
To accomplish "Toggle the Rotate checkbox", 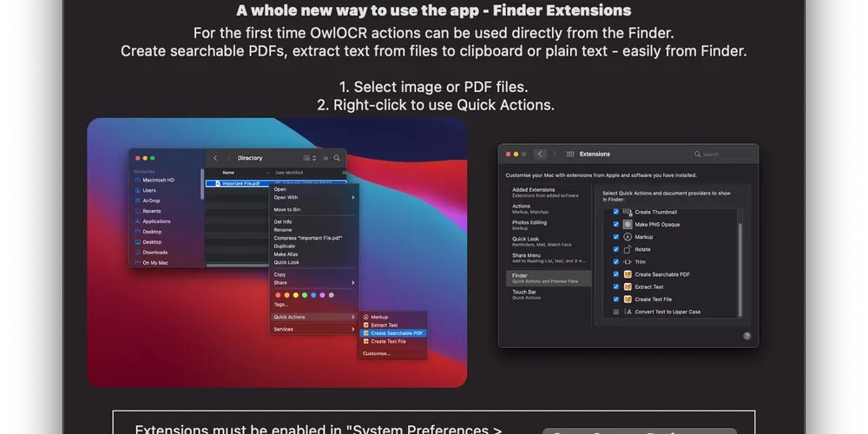I will coord(615,249).
